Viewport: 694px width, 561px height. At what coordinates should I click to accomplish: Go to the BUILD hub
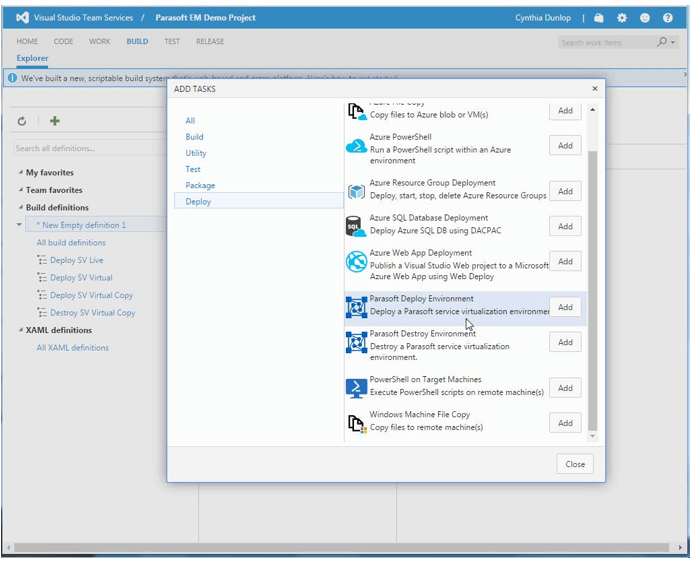pyautogui.click(x=137, y=41)
